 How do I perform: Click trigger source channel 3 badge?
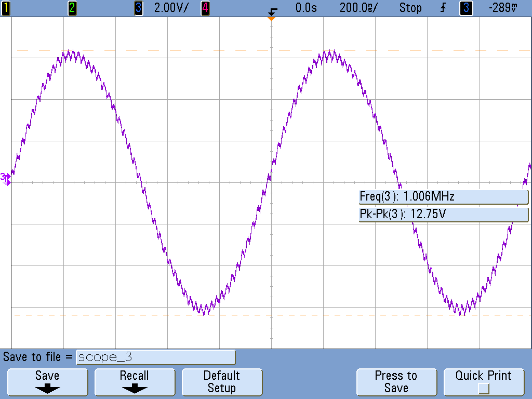point(466,8)
